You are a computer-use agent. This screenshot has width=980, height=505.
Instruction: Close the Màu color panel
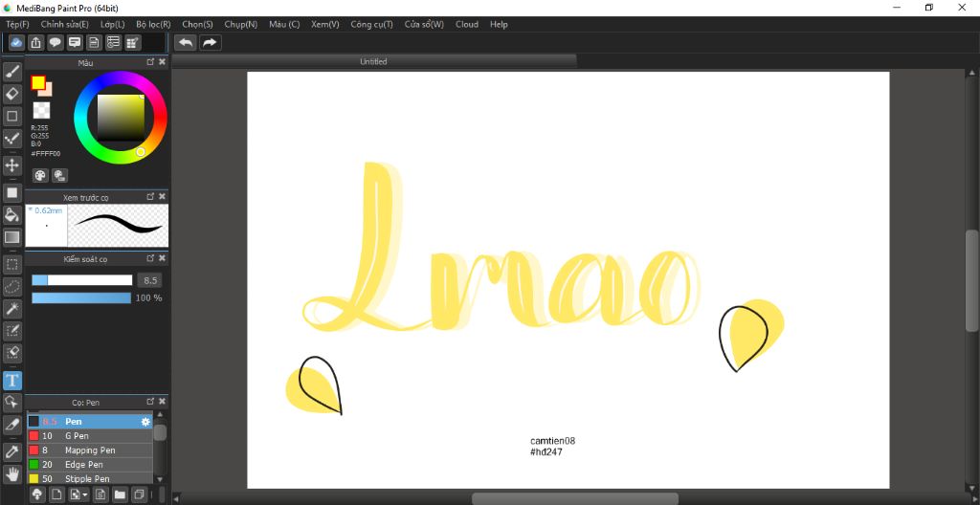click(162, 62)
